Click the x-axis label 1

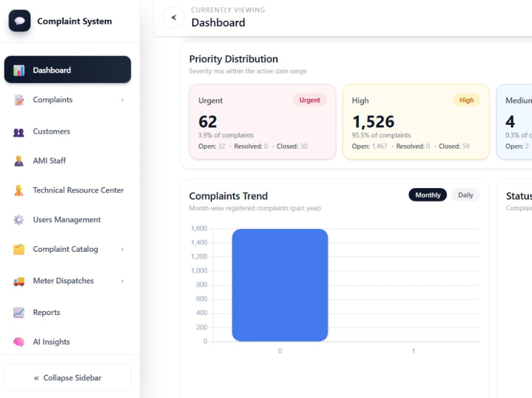tap(413, 351)
